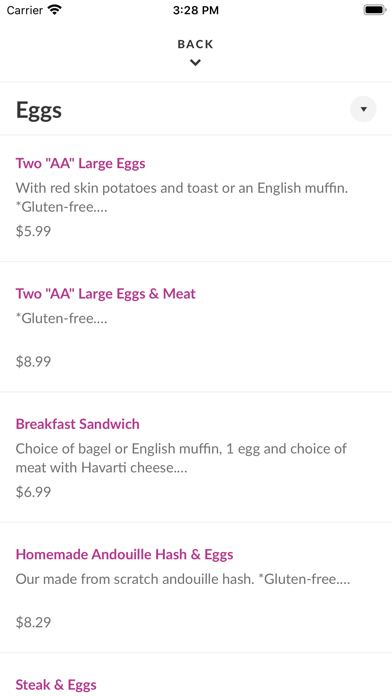Click the $8.29 price
Screen dimensions: 392x696
33,622
